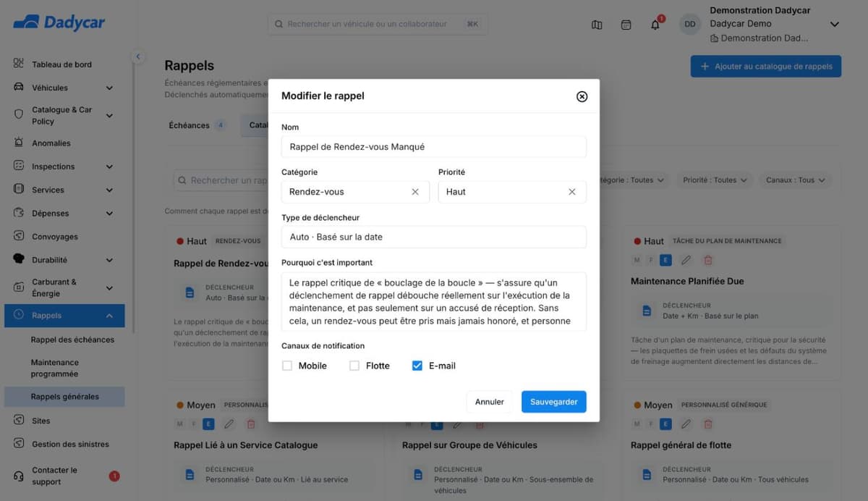The image size is (868, 501).
Task: Delete Rappel Lié à un Service Catalogue trash
Action: [251, 424]
